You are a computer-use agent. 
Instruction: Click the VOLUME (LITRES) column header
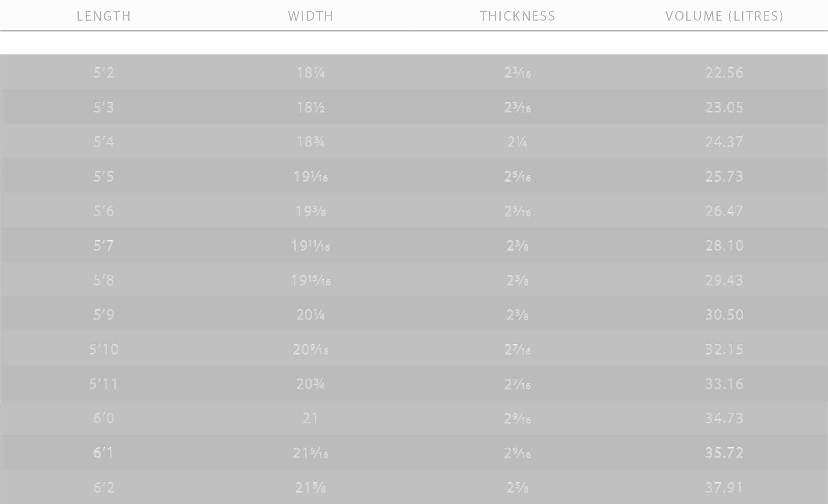[x=725, y=16]
